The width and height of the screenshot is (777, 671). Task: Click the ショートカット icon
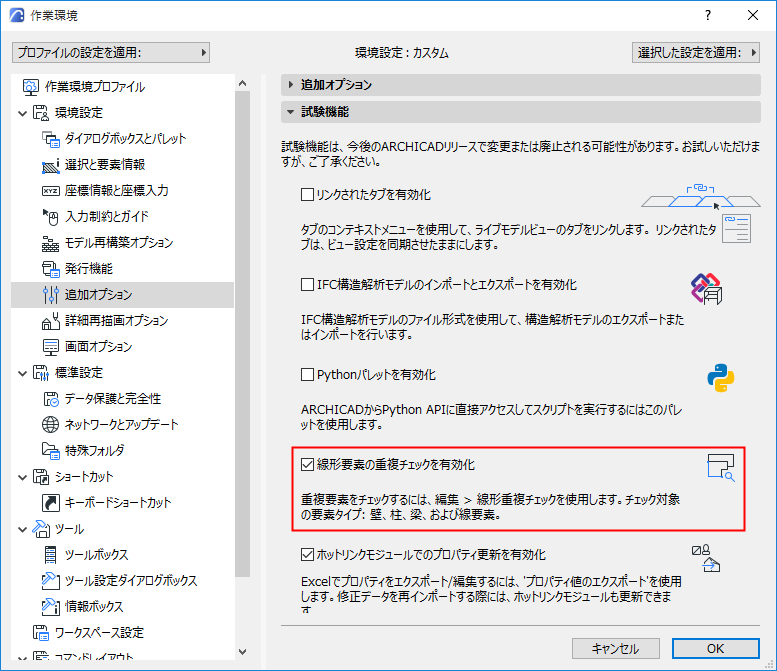(41, 477)
